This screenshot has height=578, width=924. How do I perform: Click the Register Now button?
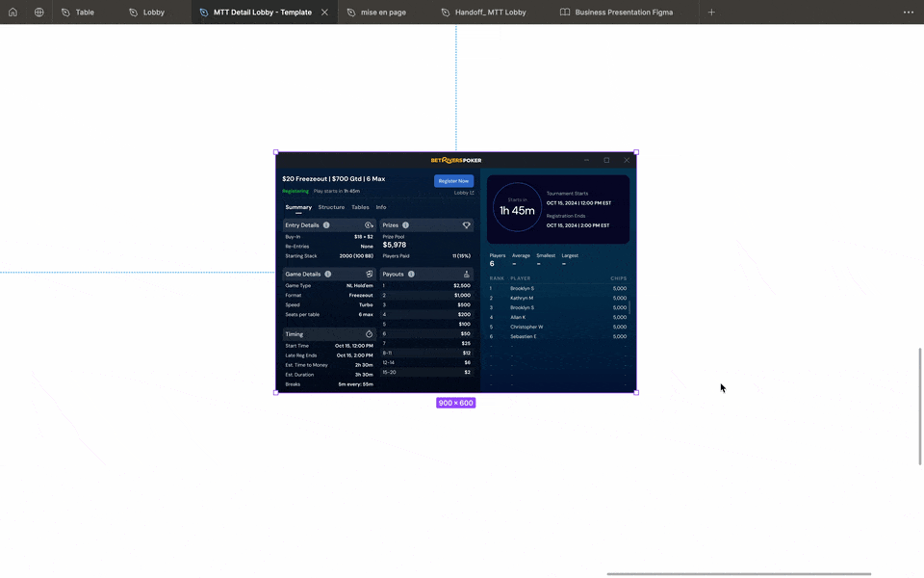pos(453,181)
